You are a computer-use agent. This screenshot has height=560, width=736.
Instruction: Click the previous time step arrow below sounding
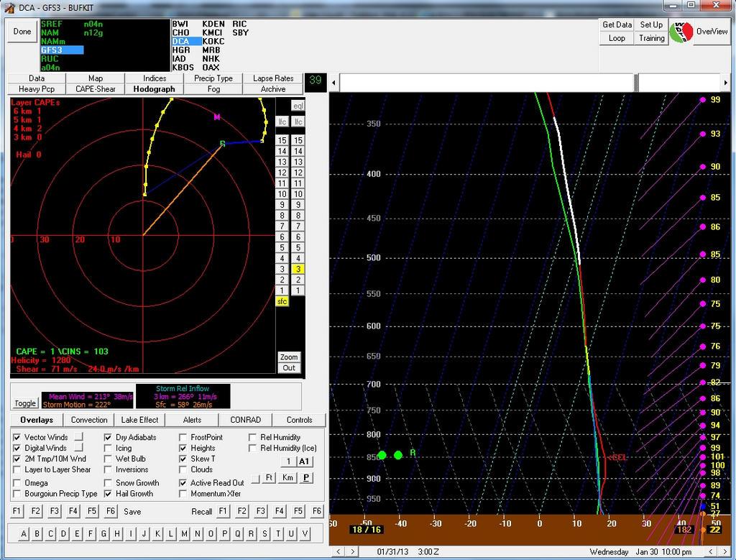pyautogui.click(x=339, y=551)
